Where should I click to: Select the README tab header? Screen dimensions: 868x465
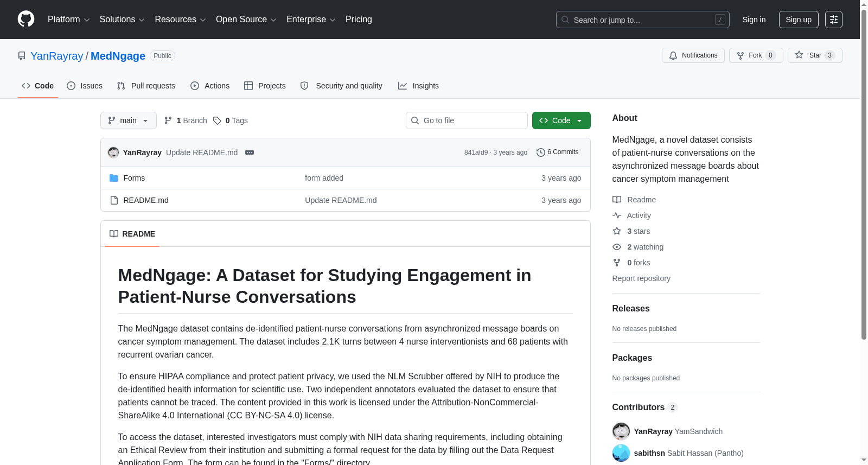[132, 234]
